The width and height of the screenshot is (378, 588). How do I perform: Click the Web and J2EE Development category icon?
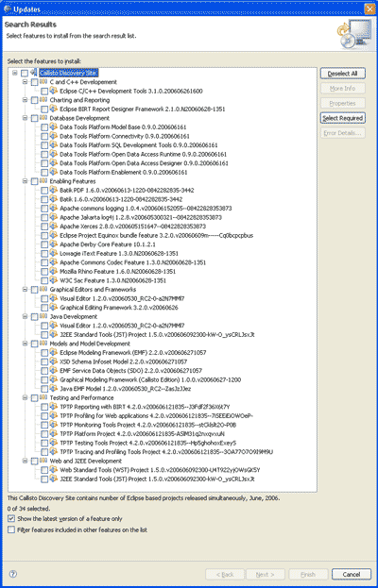pyautogui.click(x=43, y=461)
